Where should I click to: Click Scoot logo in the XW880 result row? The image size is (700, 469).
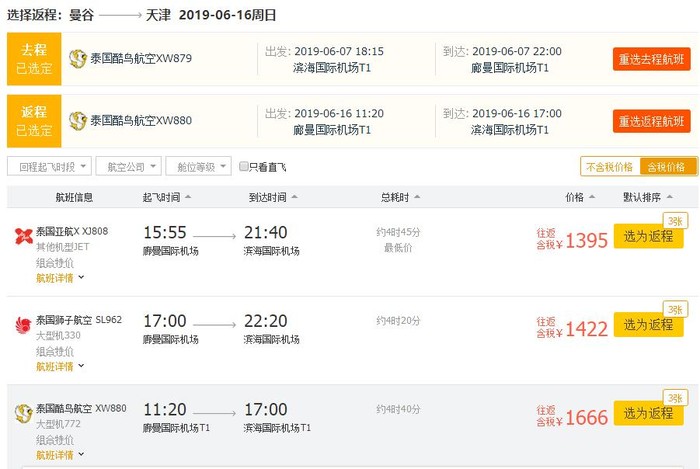tap(23, 413)
